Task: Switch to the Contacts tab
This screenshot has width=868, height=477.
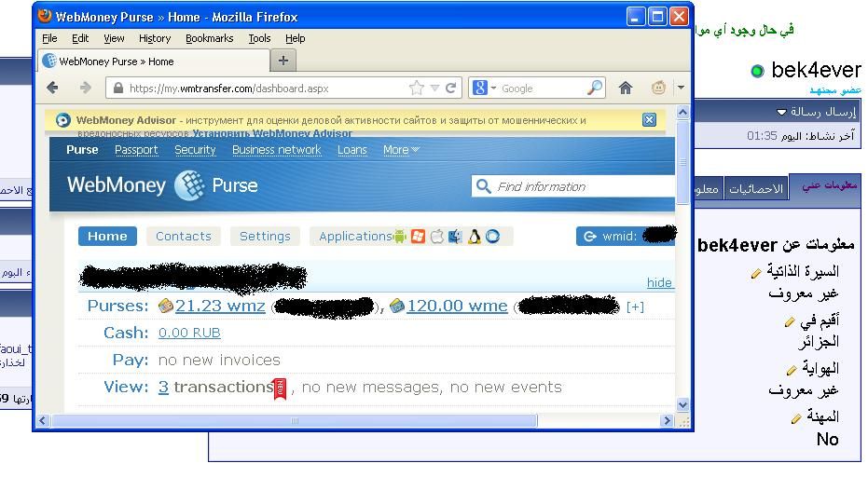Action: 184,237
